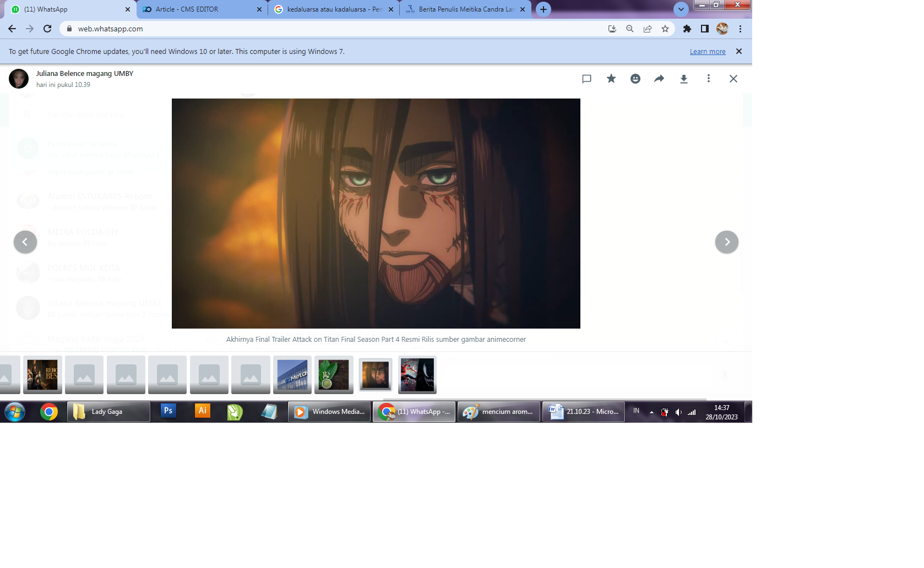Open the green CorelDRAW taskbar icon
The image size is (924, 568).
click(x=235, y=412)
